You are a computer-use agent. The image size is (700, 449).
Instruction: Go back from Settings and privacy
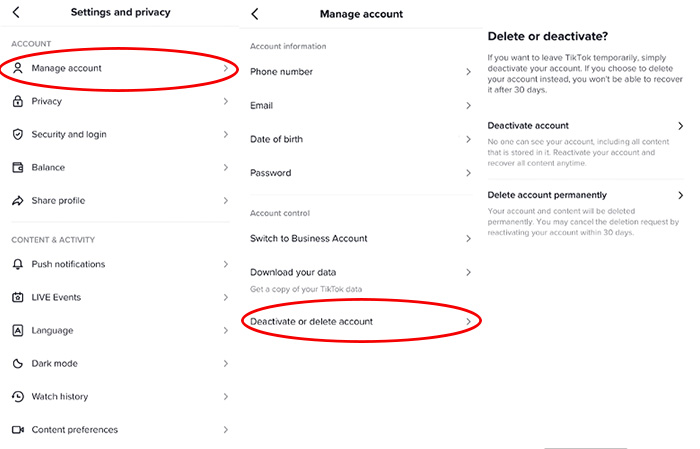coord(16,12)
